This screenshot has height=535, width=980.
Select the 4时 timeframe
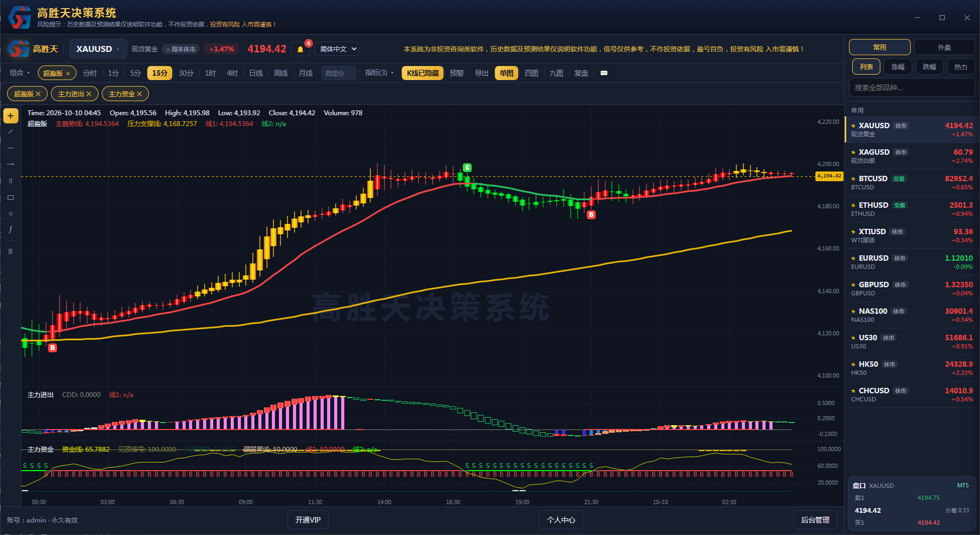(x=232, y=73)
